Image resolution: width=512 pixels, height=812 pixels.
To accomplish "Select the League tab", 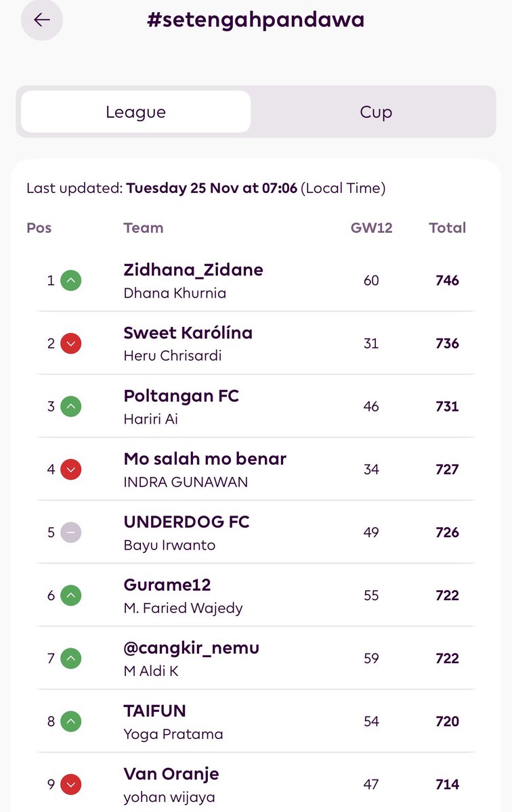I will coord(135,112).
